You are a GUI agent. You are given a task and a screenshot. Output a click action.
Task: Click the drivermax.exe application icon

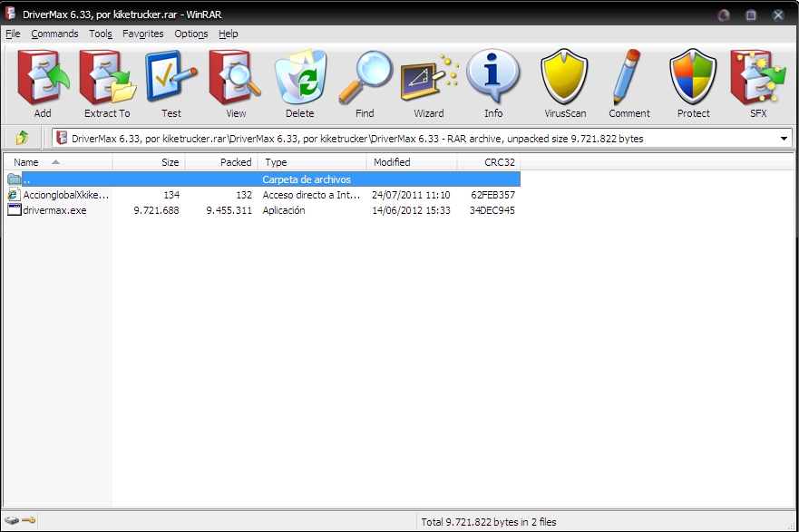coord(15,210)
